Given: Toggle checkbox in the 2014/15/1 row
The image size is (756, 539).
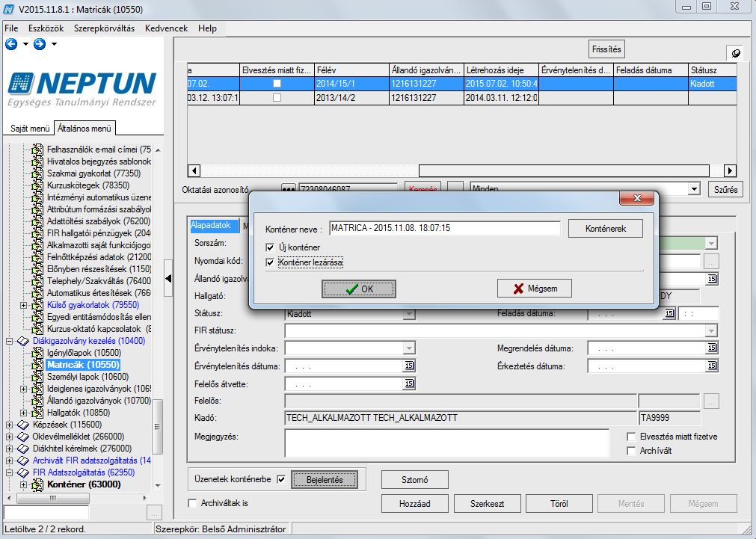Looking at the screenshot, I should [277, 84].
